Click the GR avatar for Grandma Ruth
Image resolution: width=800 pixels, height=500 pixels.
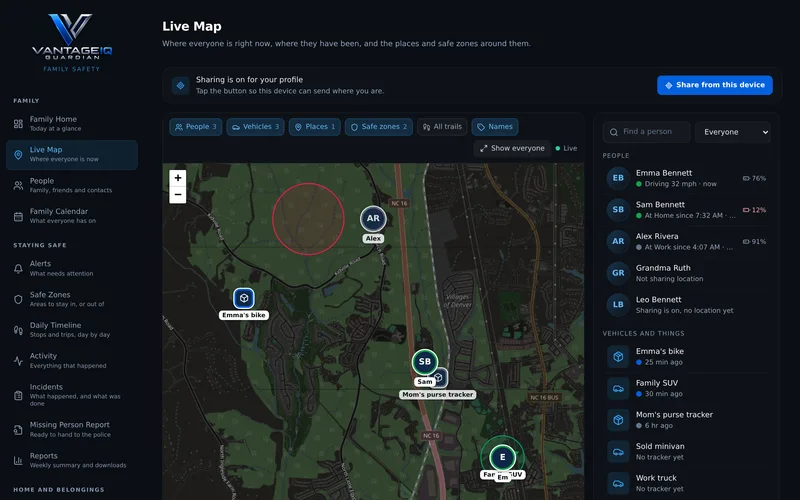(618, 273)
